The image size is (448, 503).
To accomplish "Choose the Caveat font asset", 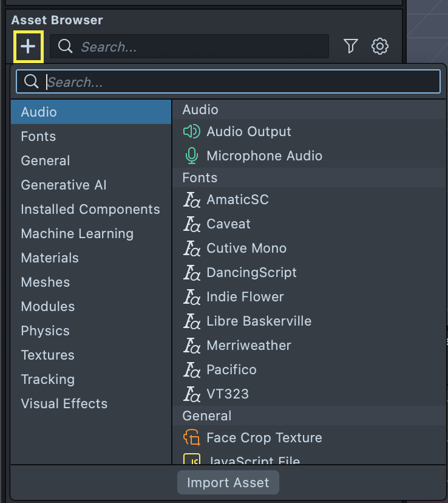I will tap(228, 224).
